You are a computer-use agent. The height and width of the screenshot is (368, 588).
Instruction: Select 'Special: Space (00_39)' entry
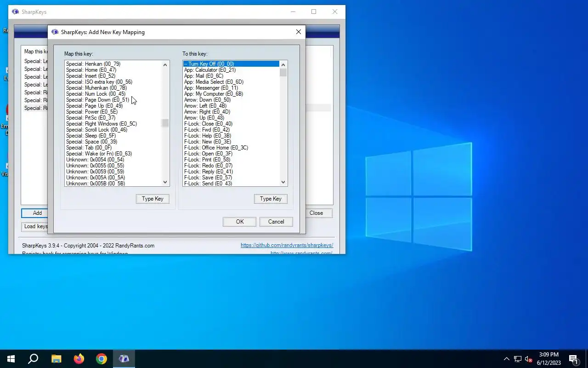coord(113,142)
